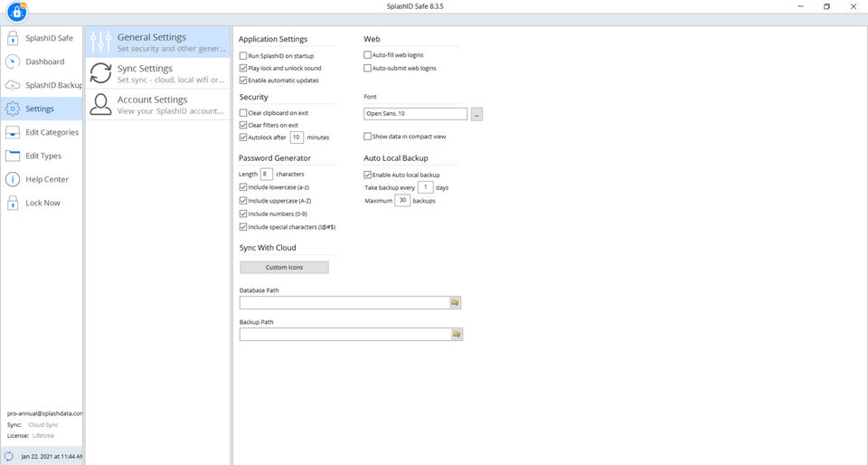The height and width of the screenshot is (465, 868).
Task: Browse for Backup Path folder icon
Action: [456, 334]
